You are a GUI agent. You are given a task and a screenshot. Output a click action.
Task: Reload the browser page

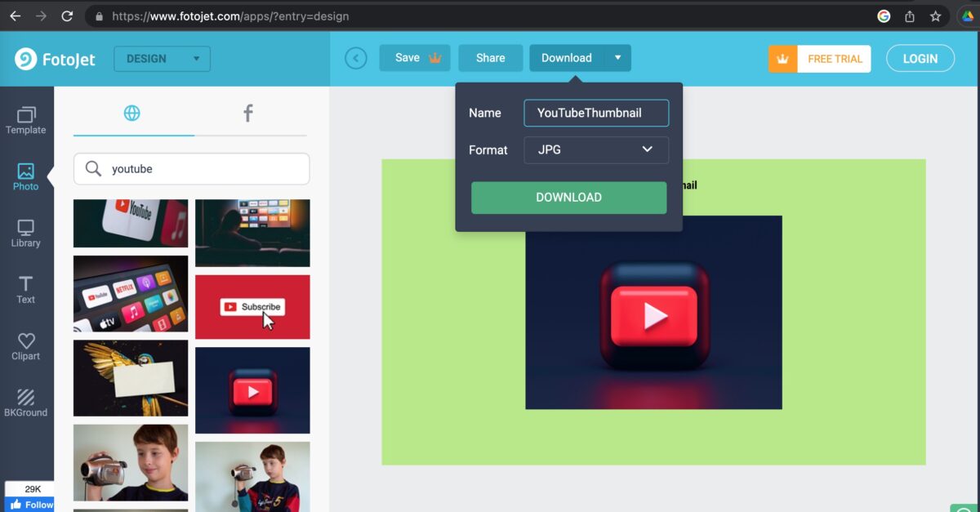[67, 16]
